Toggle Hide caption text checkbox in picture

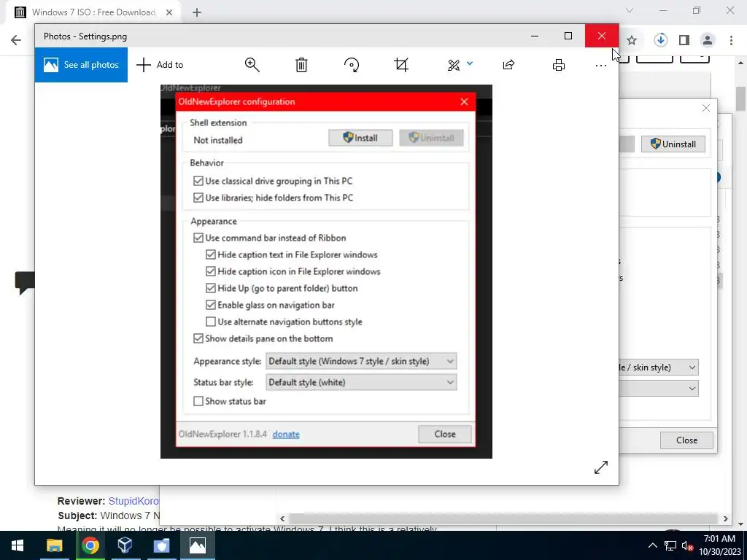[x=211, y=254]
